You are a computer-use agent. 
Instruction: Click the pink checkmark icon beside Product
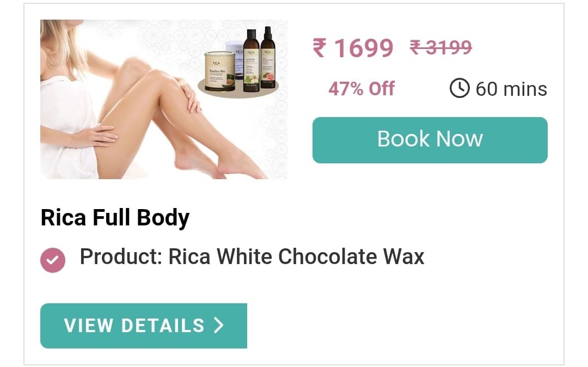[52, 260]
